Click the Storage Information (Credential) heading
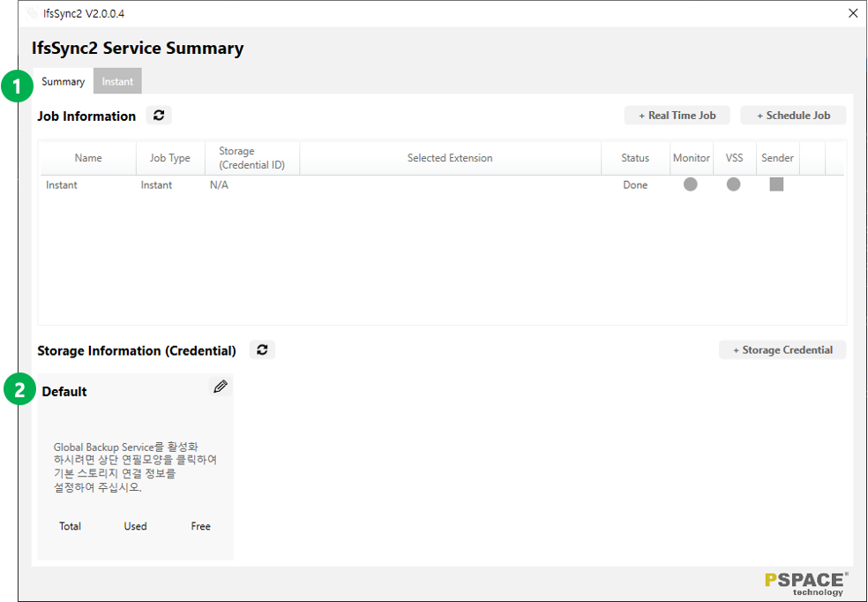The height and width of the screenshot is (602, 868). (137, 350)
